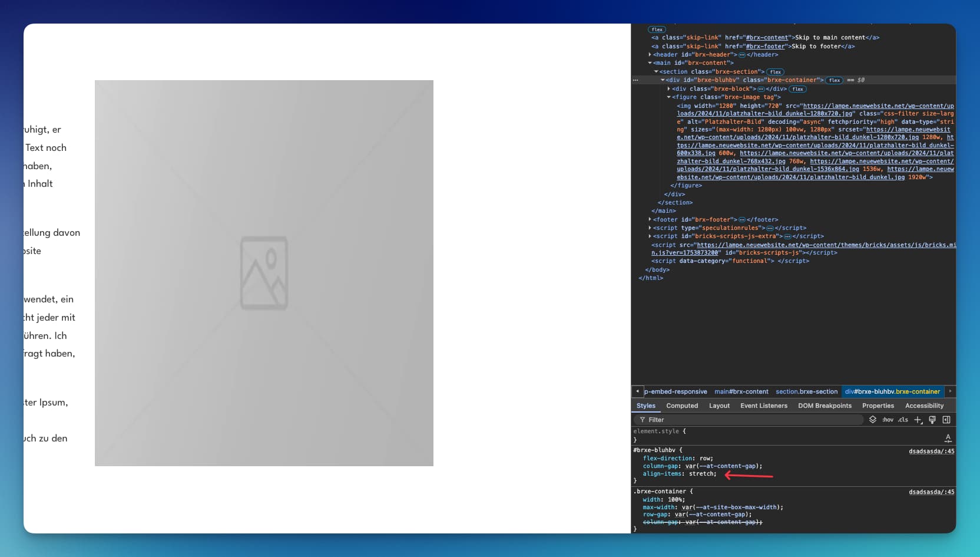Open the DOM Breakpoints tab

point(825,406)
